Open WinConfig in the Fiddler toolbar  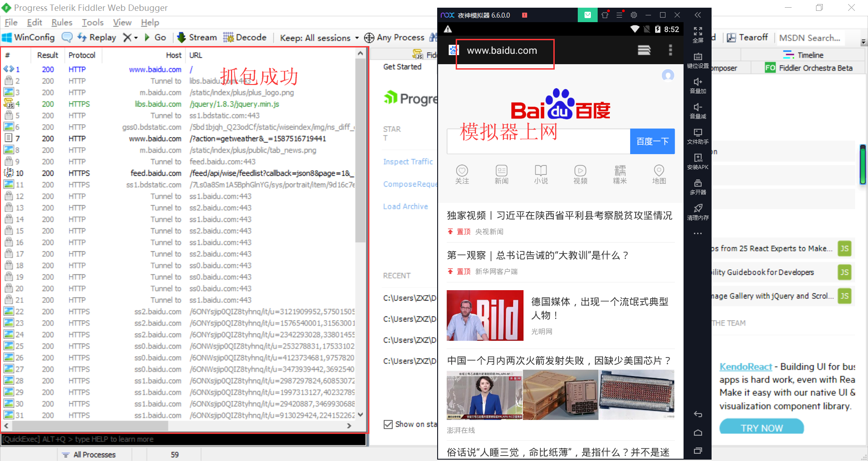pyautogui.click(x=28, y=38)
